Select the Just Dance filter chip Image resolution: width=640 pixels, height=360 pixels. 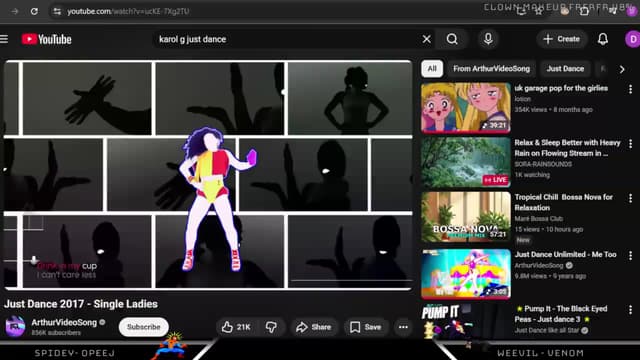click(x=565, y=69)
